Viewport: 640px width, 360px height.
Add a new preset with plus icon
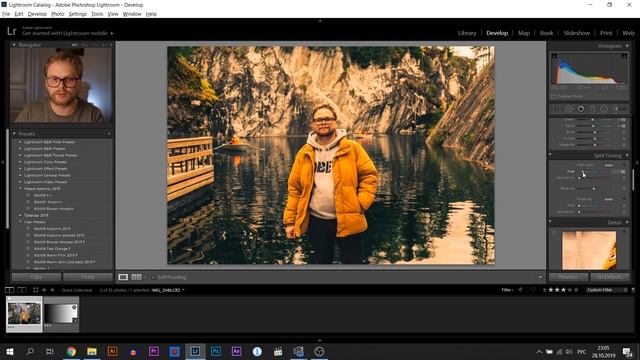coord(109,134)
